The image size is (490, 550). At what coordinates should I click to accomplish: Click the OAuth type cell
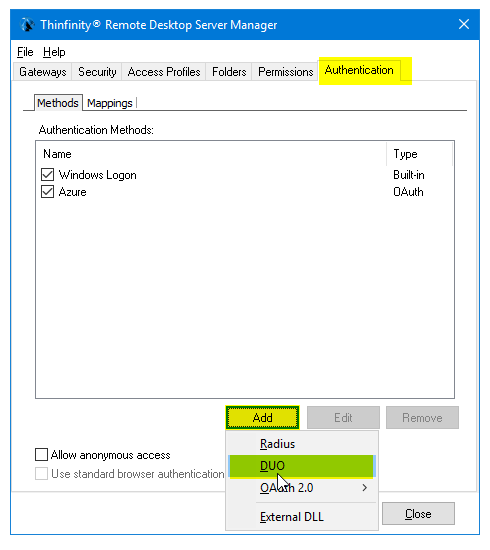tap(408, 192)
